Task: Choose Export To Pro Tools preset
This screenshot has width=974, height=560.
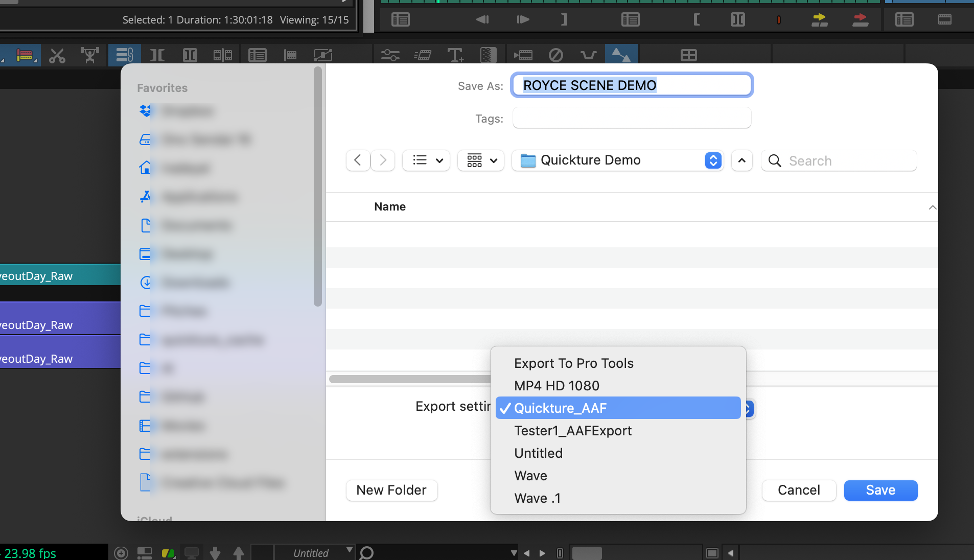Action: coord(618,363)
